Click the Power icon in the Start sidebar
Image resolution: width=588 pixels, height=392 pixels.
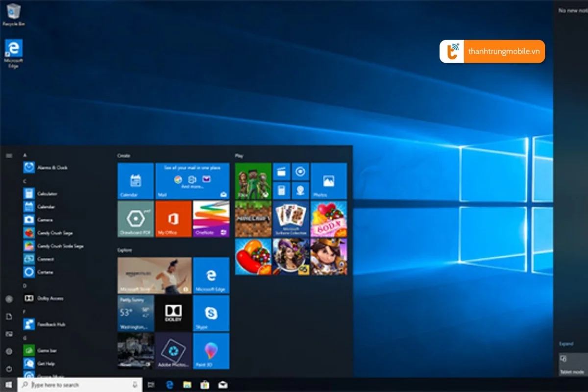coord(8,367)
